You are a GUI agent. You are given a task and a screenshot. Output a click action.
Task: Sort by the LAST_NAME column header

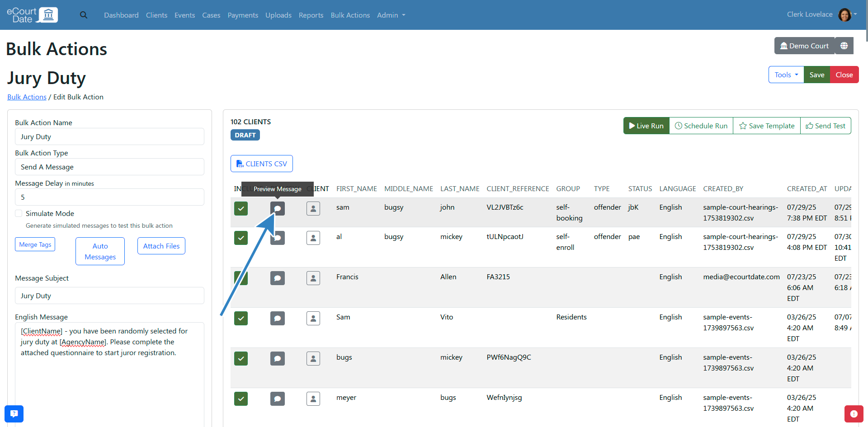click(x=460, y=188)
